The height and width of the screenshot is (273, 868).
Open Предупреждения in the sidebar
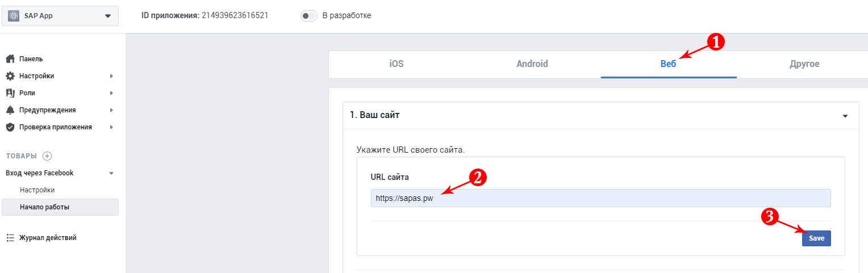[48, 110]
